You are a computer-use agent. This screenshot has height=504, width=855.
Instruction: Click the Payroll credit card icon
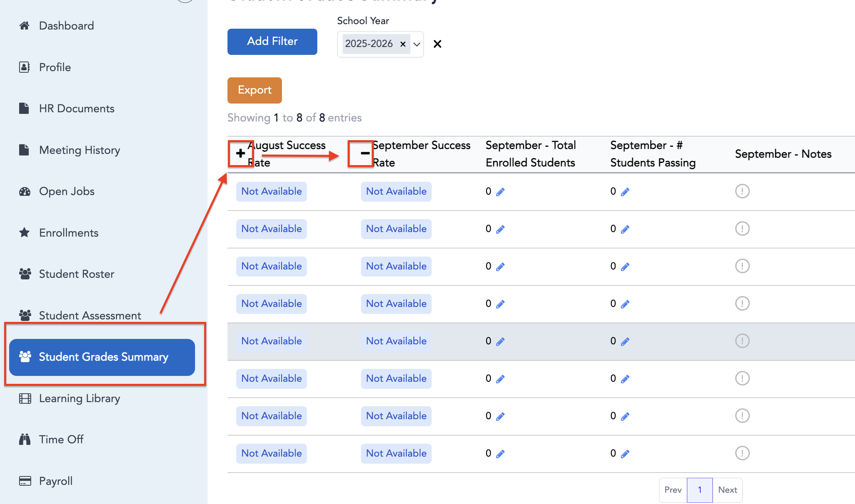(25, 481)
